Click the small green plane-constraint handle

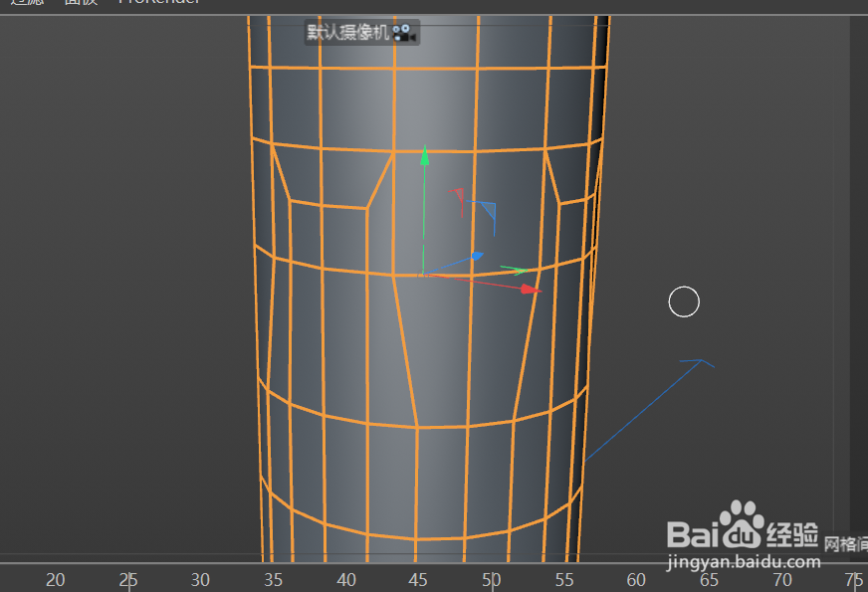click(515, 270)
